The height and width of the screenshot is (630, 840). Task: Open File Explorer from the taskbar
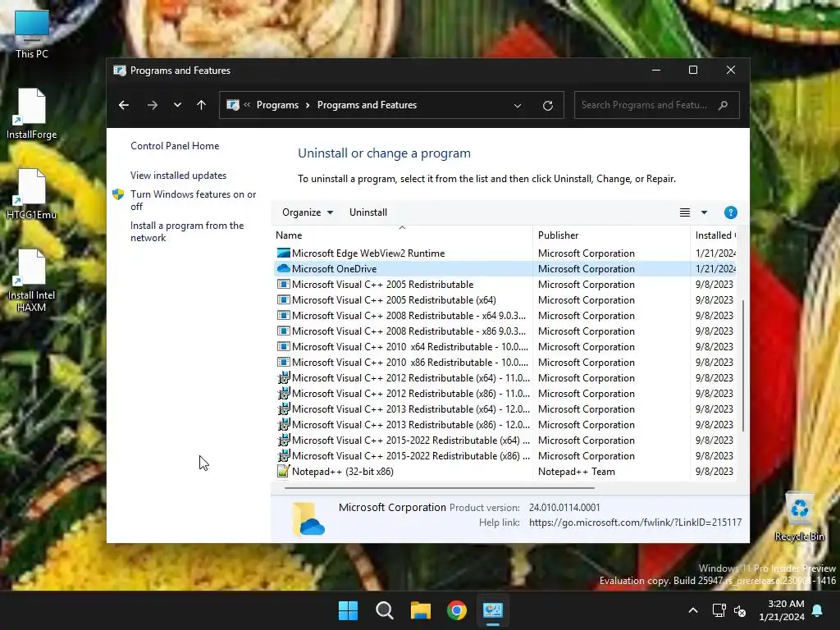(421, 610)
